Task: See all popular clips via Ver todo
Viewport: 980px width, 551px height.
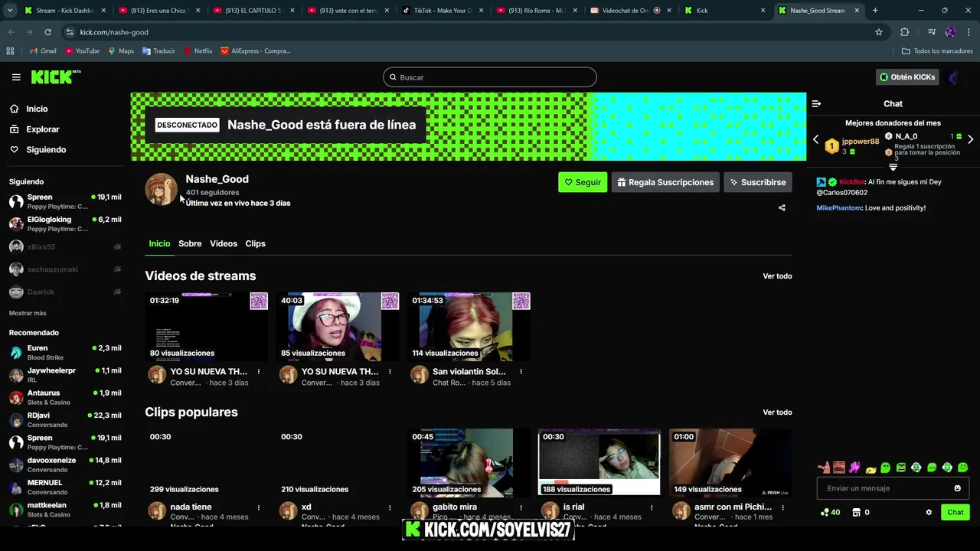Action: [777, 412]
